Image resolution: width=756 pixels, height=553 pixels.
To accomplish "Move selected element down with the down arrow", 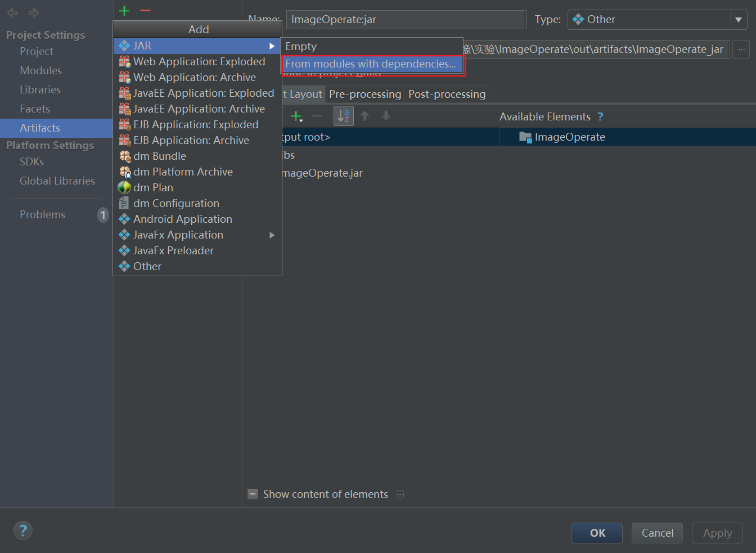I will click(386, 116).
